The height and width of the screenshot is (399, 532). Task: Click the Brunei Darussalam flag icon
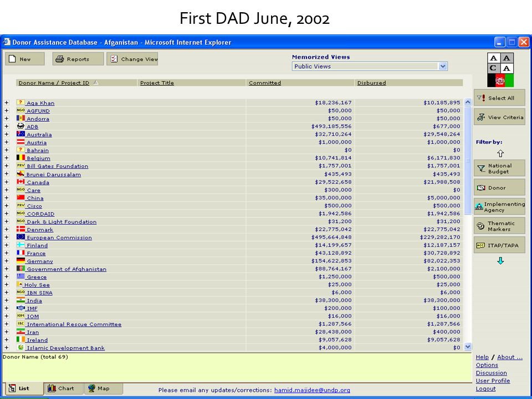(21, 173)
